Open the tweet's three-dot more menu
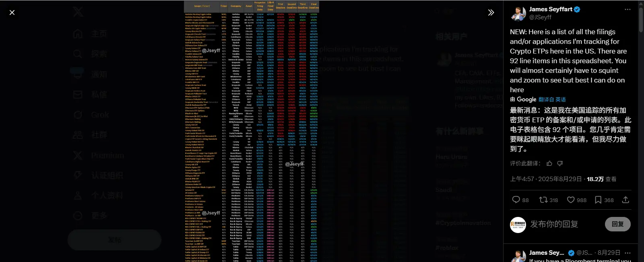 coord(627,9)
